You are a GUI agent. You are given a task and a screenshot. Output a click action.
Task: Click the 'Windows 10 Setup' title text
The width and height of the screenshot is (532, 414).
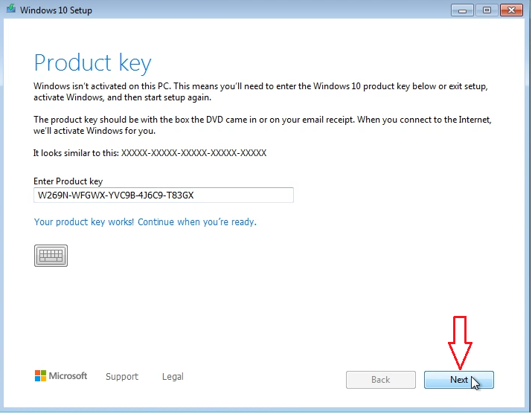tap(56, 10)
